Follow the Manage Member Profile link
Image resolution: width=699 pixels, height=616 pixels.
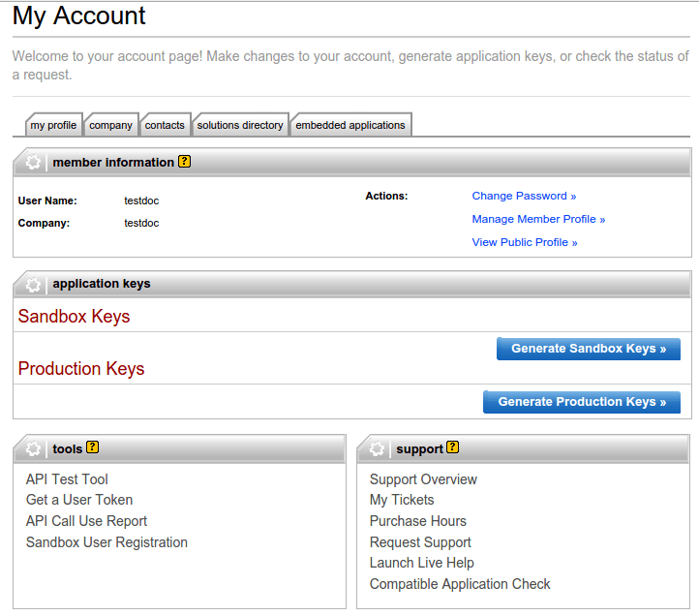(538, 219)
